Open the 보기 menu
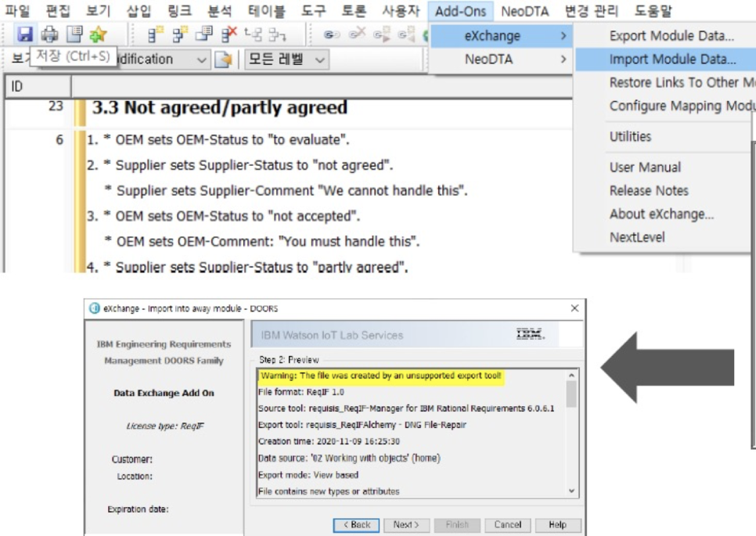 99,11
